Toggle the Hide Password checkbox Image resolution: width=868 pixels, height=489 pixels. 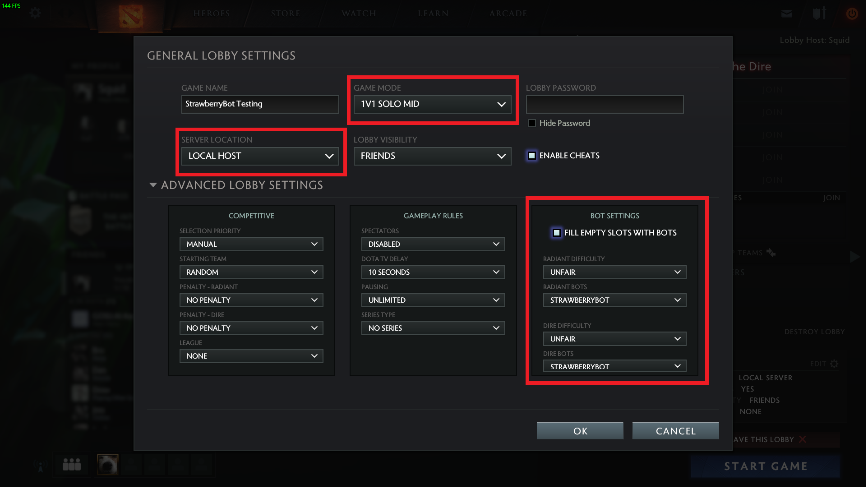[533, 124]
